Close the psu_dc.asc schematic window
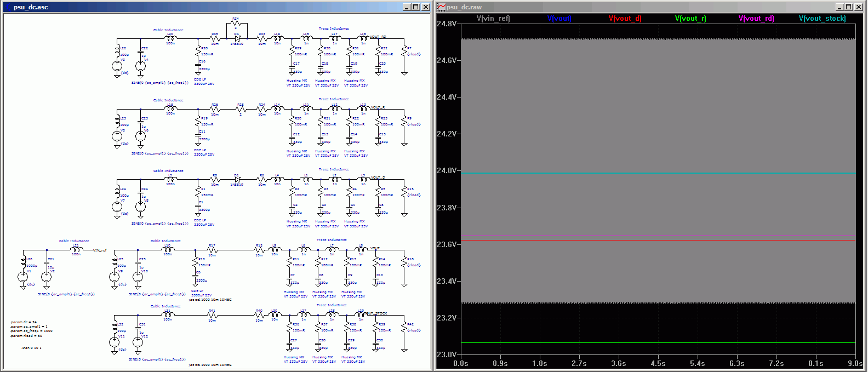 pos(426,7)
